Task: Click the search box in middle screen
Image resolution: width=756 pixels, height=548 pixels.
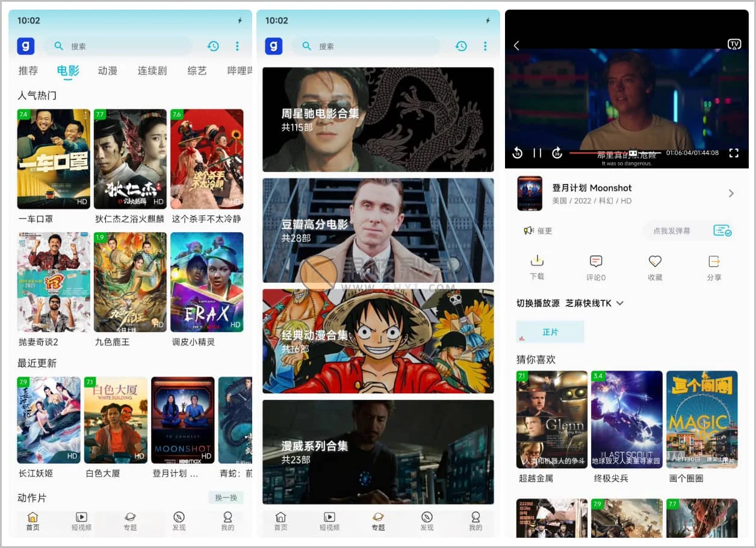Action: (366, 46)
